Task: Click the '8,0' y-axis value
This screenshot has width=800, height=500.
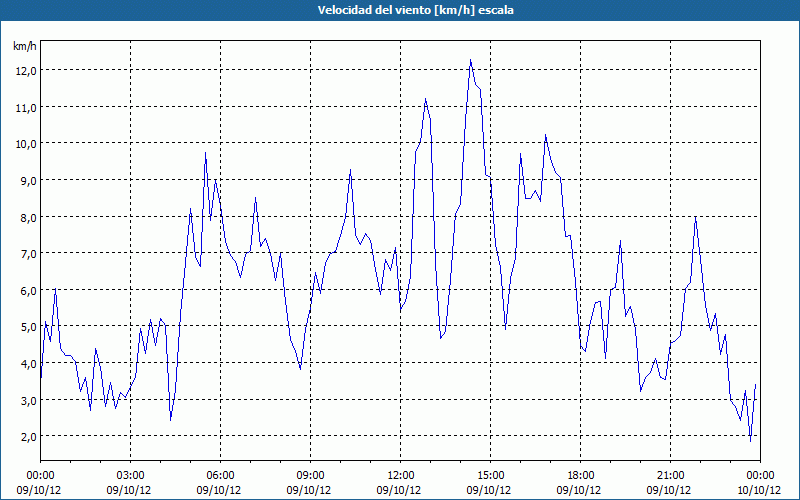Action: [x=28, y=217]
